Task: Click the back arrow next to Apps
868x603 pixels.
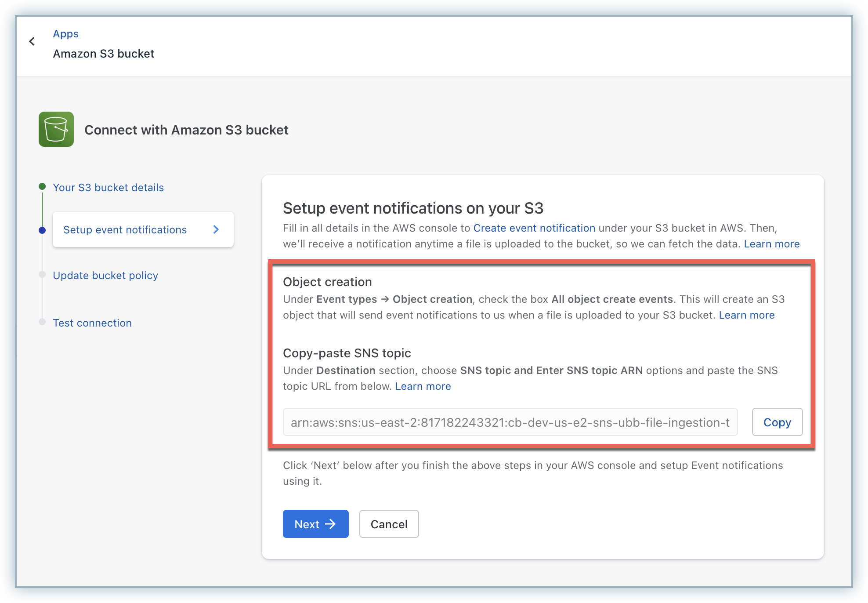Action: pyautogui.click(x=32, y=41)
